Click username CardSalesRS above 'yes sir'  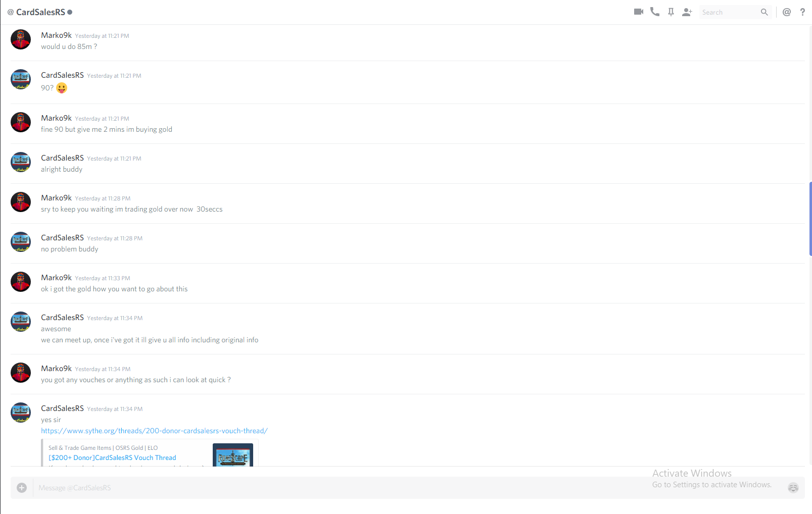62,408
